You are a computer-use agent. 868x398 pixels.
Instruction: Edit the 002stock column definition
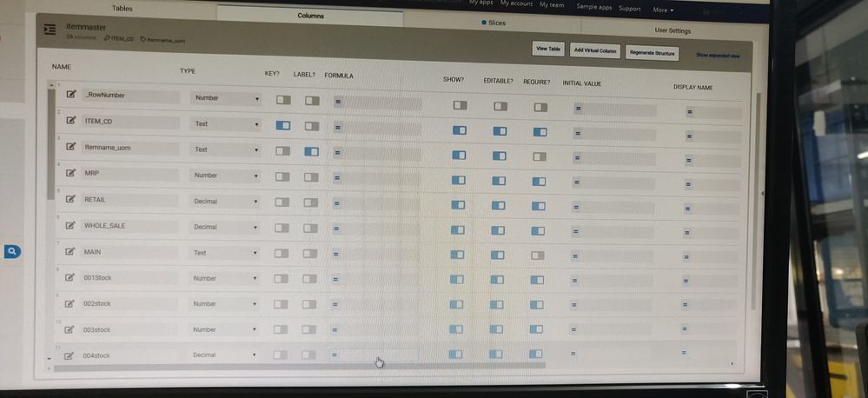tap(70, 303)
